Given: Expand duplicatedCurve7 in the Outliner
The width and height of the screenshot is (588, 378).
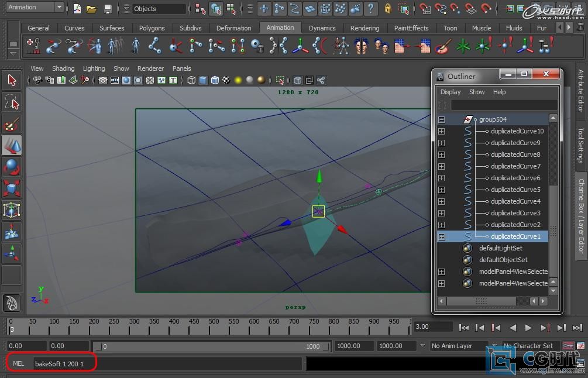Looking at the screenshot, I should coord(441,167).
